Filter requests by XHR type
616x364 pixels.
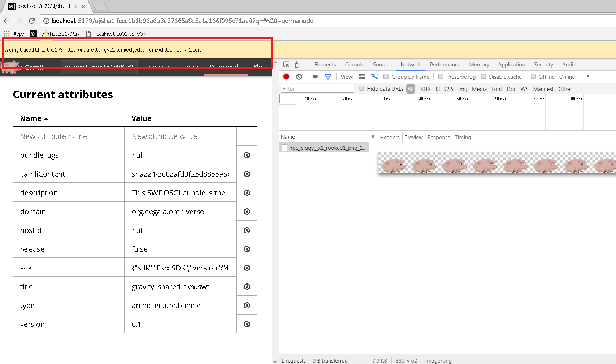click(x=425, y=89)
